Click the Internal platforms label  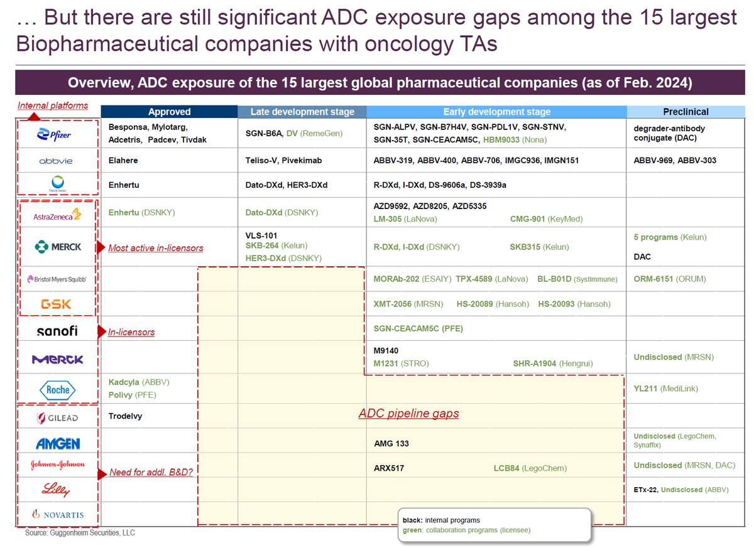53,105
